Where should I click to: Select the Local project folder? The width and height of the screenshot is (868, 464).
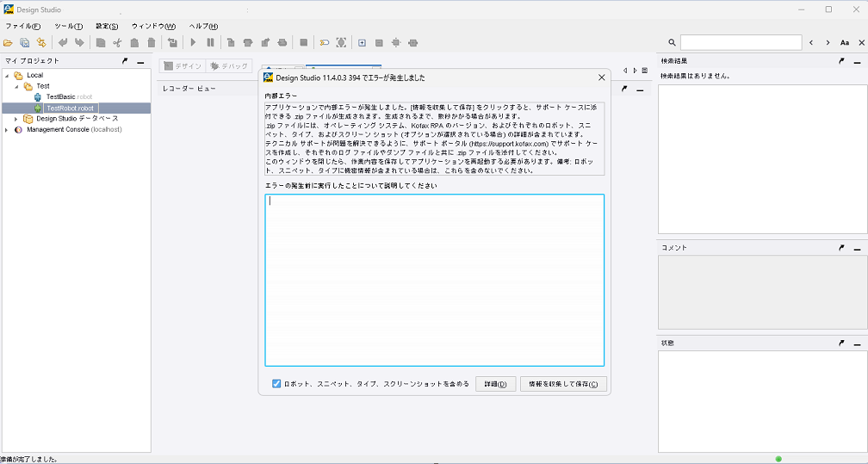click(x=34, y=75)
